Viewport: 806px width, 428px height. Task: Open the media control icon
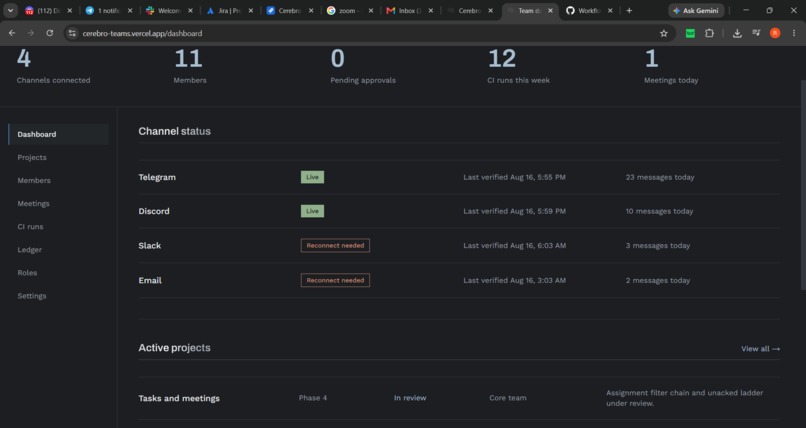(x=756, y=33)
